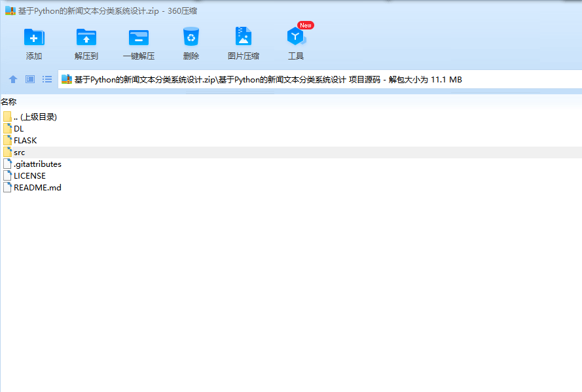Image resolution: width=582 pixels, height=392 pixels.
Task: Click the archive path address field
Action: (320, 79)
